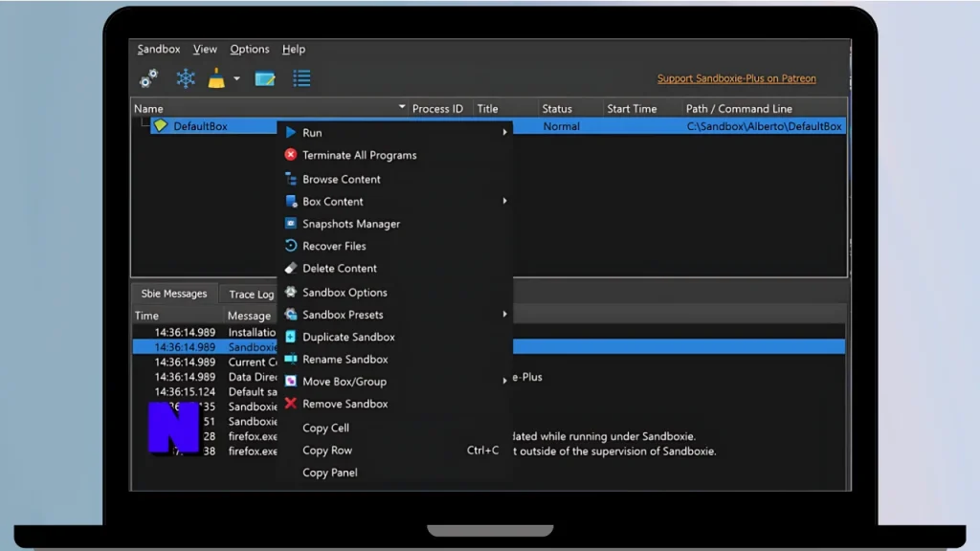This screenshot has width=980, height=551.
Task: Open the Help menu
Action: point(294,49)
